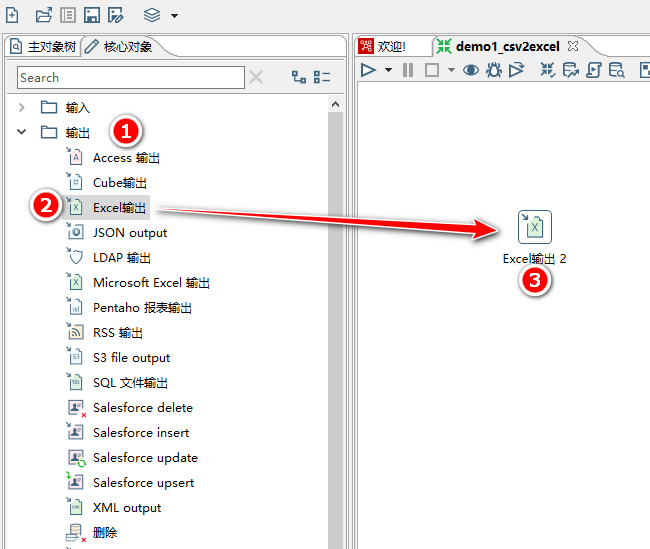Click the tree's vertical scrollbar track

click(x=335, y=332)
